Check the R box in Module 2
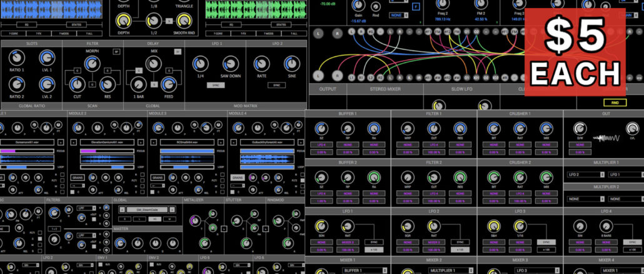This screenshot has width=644, height=274. coord(142,175)
